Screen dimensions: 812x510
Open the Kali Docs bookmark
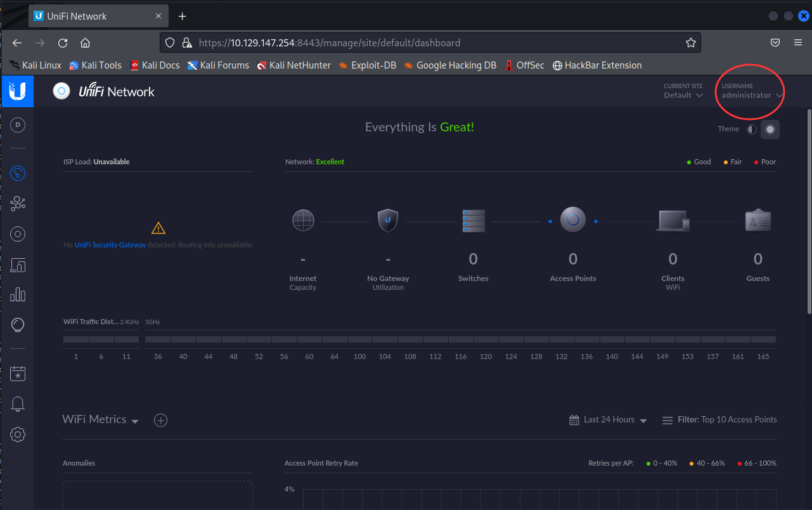[155, 65]
